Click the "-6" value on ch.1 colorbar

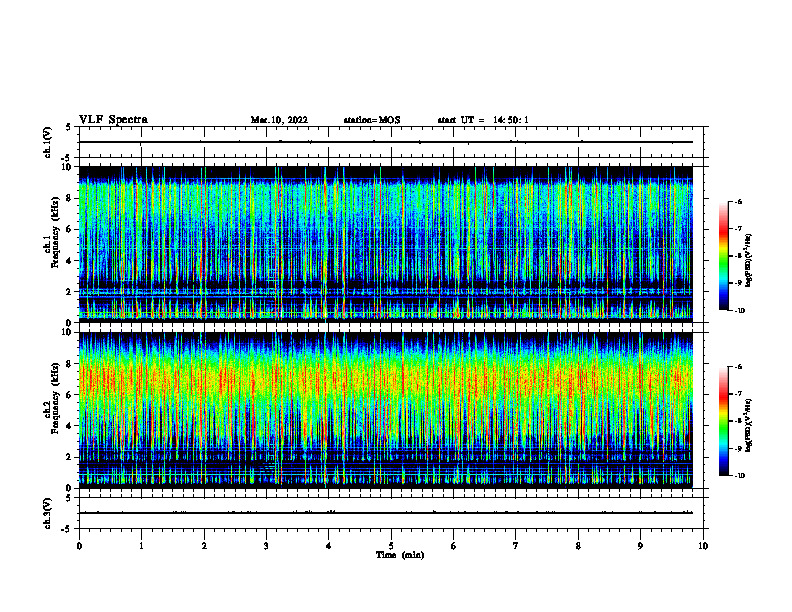(739, 202)
